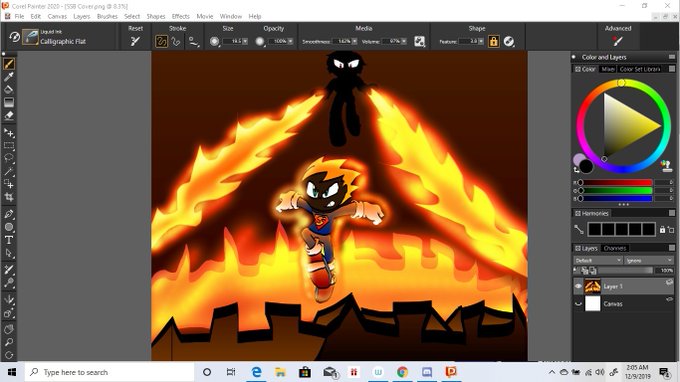Open the Size value dropdown
The image size is (680, 382).
(245, 41)
